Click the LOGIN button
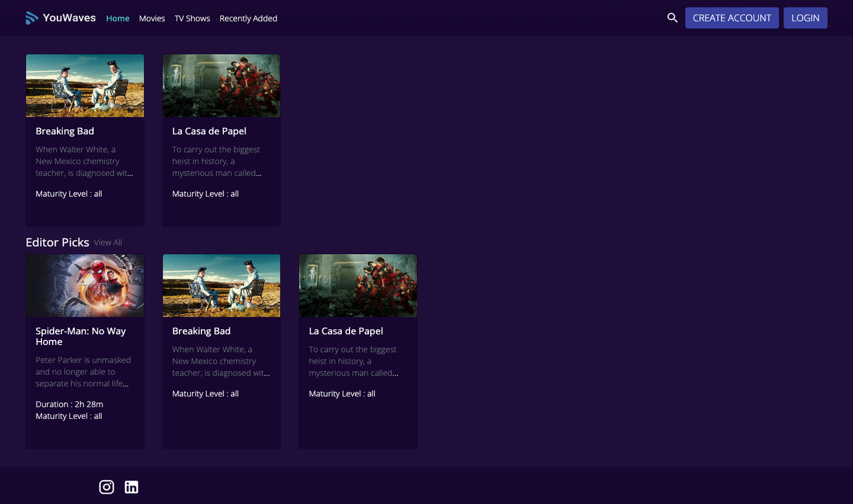 pyautogui.click(x=805, y=18)
